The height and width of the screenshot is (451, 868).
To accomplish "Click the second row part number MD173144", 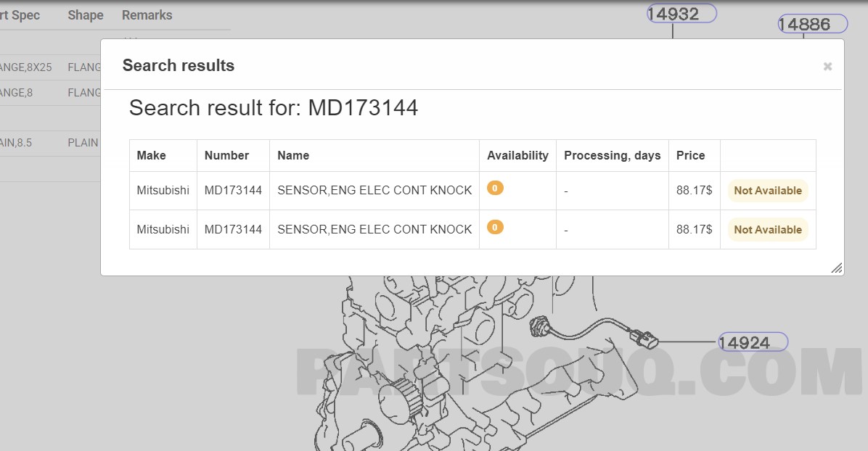I will coord(233,230).
